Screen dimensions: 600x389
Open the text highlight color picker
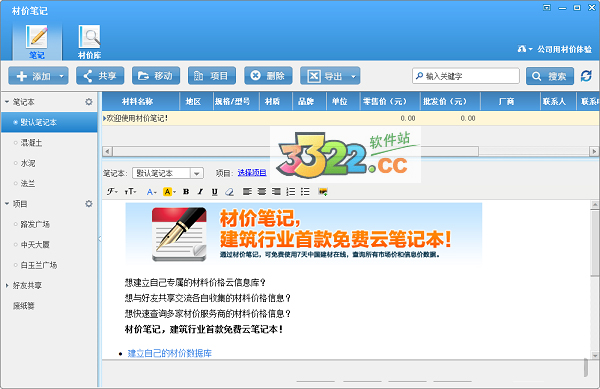point(169,192)
